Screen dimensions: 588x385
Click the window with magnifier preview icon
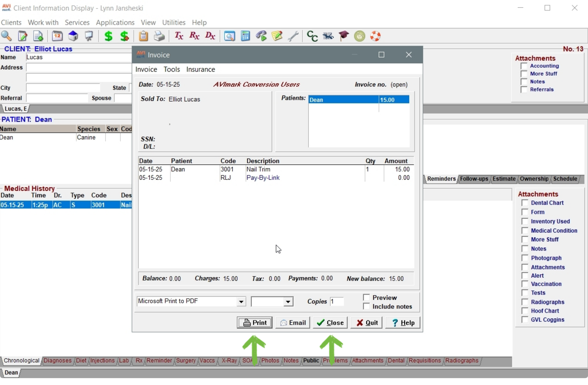[229, 36]
